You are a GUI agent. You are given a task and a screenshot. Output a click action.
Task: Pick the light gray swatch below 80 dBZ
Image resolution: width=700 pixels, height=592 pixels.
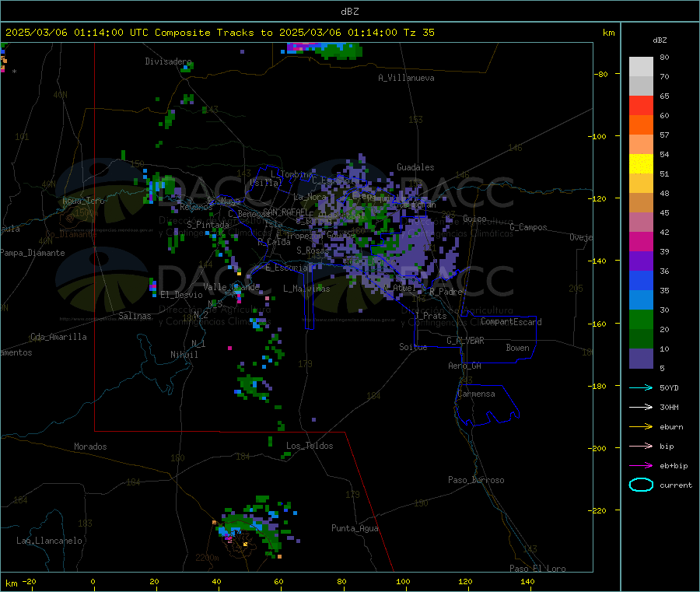(x=641, y=67)
